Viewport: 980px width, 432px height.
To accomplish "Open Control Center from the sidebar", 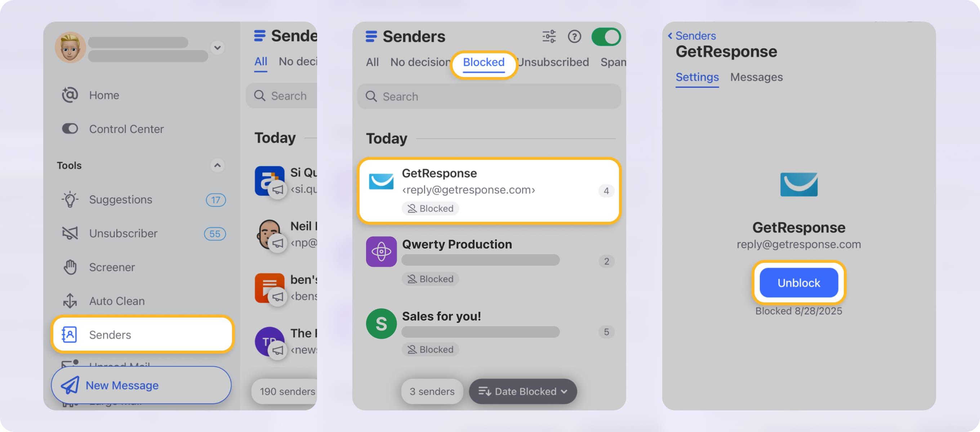I will click(126, 129).
